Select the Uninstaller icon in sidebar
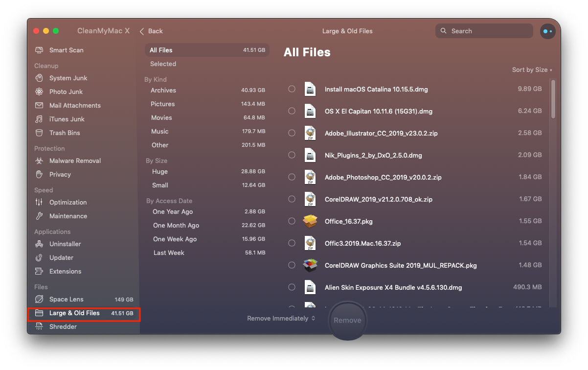Viewport: 588px width, 370px height. 39,244
